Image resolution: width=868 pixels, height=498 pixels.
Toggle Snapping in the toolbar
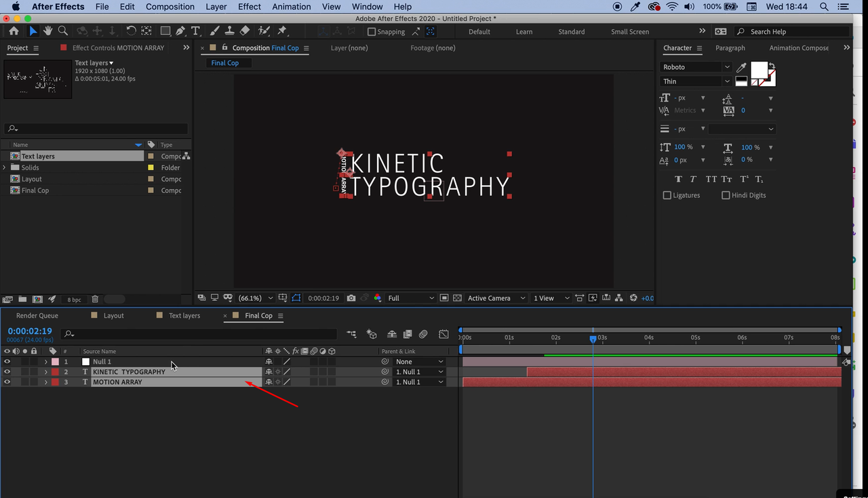372,31
